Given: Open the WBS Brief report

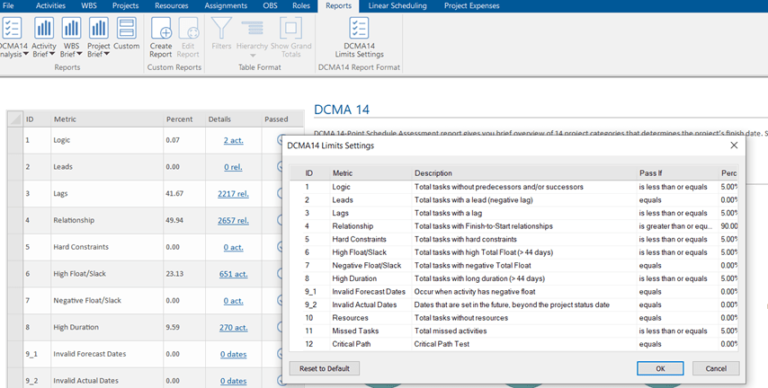Looking at the screenshot, I should click(72, 28).
